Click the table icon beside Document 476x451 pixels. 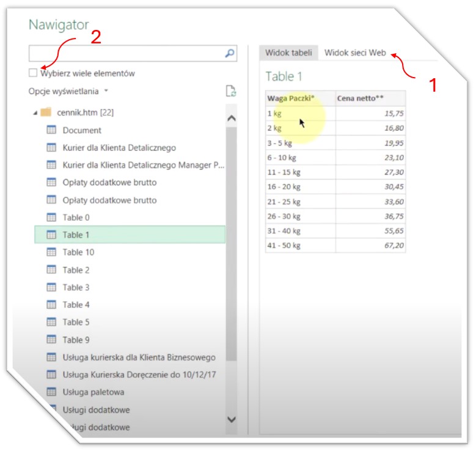(51, 130)
